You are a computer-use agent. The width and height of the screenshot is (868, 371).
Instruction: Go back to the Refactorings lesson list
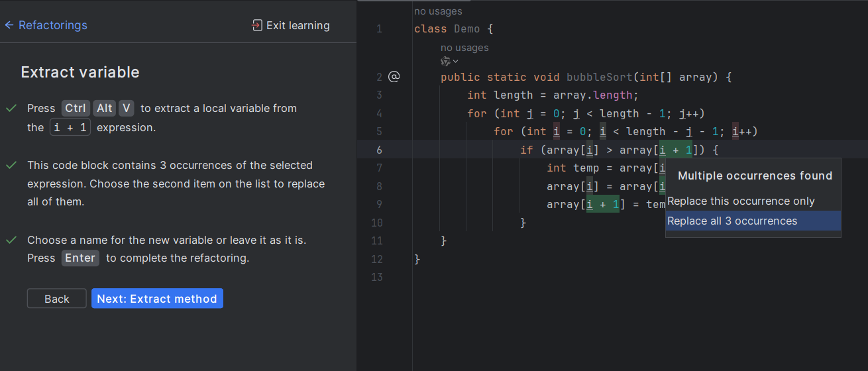(53, 25)
